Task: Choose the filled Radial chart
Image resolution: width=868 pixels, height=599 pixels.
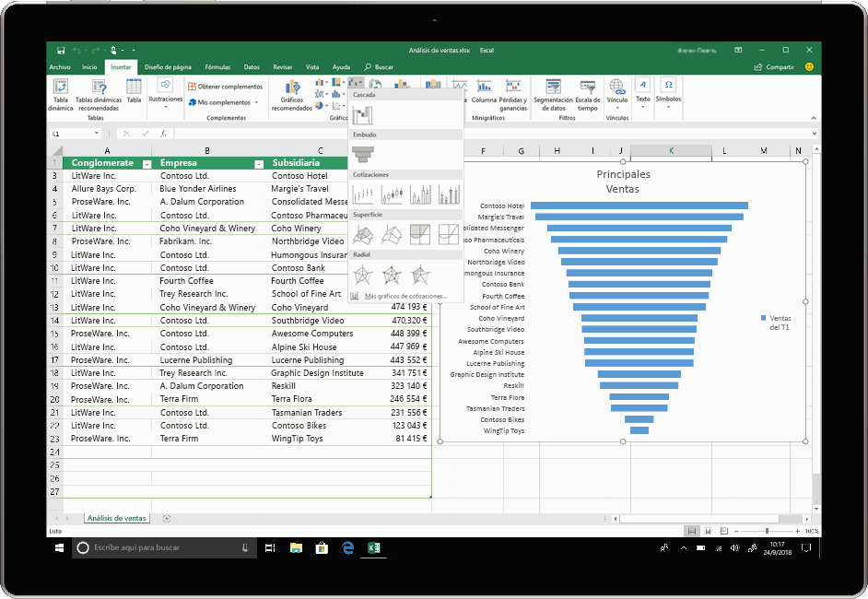Action: tap(420, 275)
